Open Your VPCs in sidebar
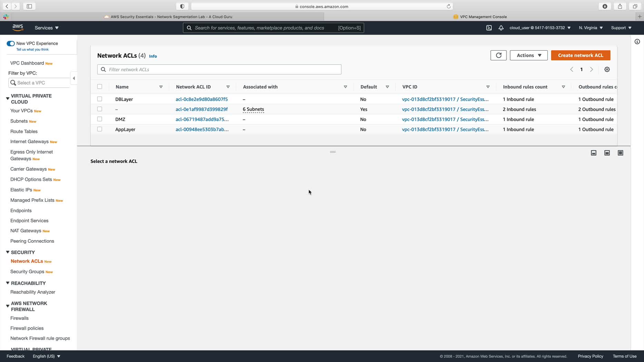The width and height of the screenshot is (644, 362). tap(21, 111)
